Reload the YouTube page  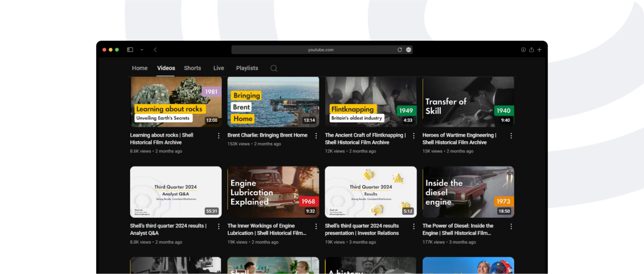click(x=400, y=49)
